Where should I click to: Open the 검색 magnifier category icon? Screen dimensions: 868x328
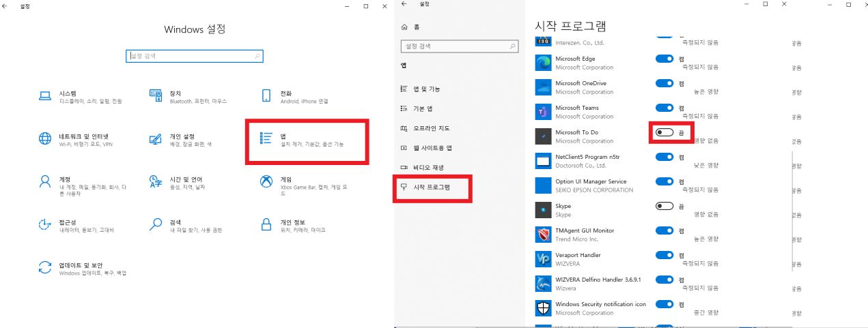156,224
